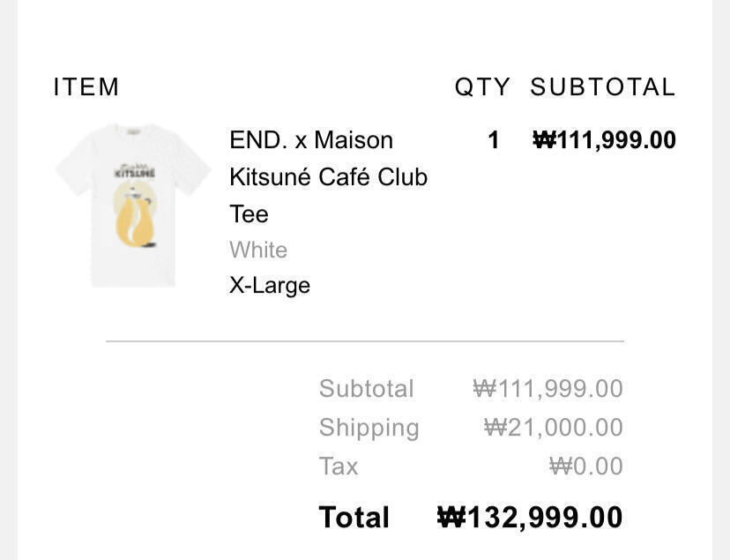Click the bold Total label
This screenshot has width=730, height=560.
pyautogui.click(x=354, y=518)
